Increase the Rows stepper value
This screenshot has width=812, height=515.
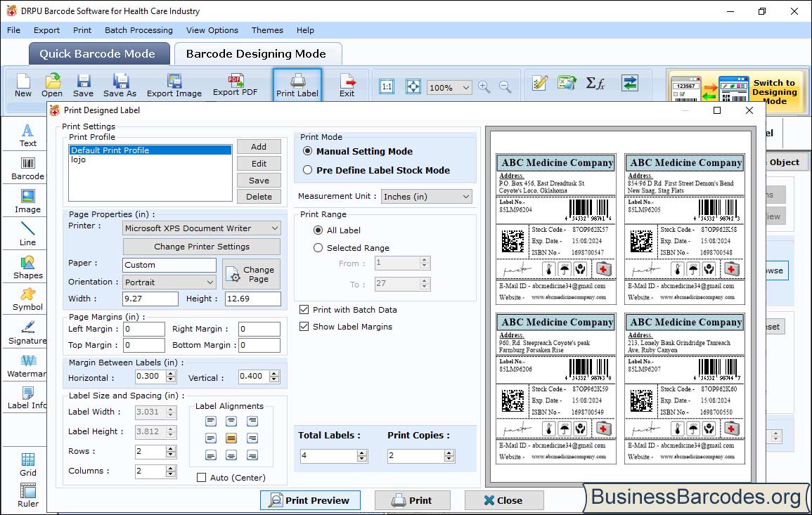click(x=171, y=448)
